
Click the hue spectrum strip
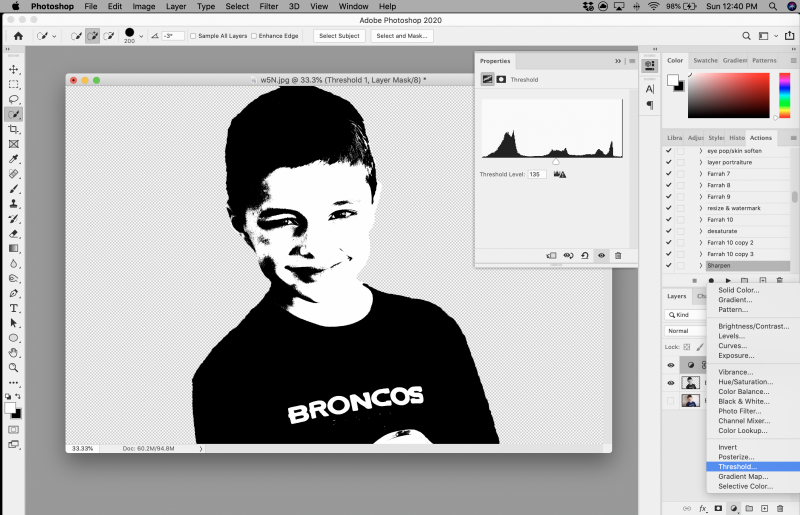[785, 95]
